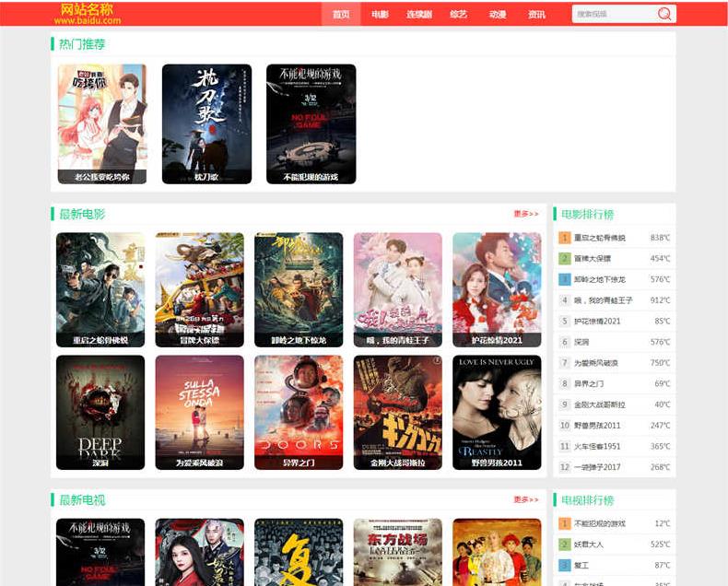Viewport: 728px width, 586px height.
Task: Open 枕刀歌 poster in hot recommendations
Action: [206, 123]
